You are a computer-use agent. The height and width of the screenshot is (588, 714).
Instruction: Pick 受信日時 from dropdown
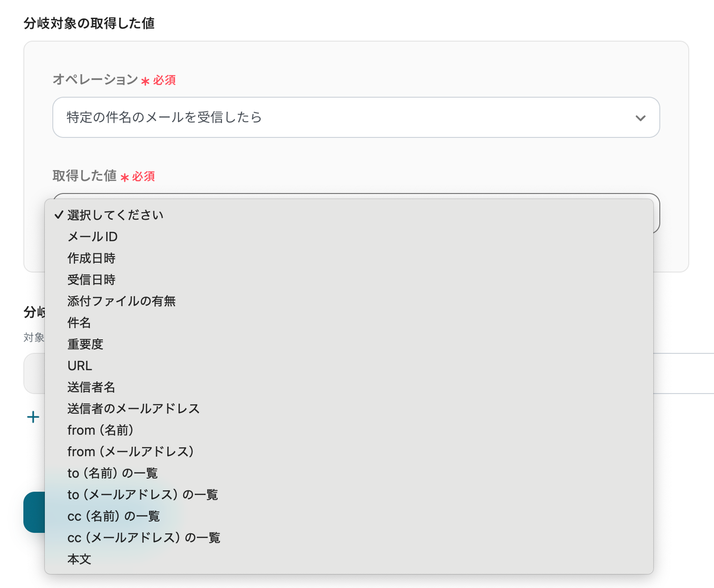pyautogui.click(x=91, y=280)
